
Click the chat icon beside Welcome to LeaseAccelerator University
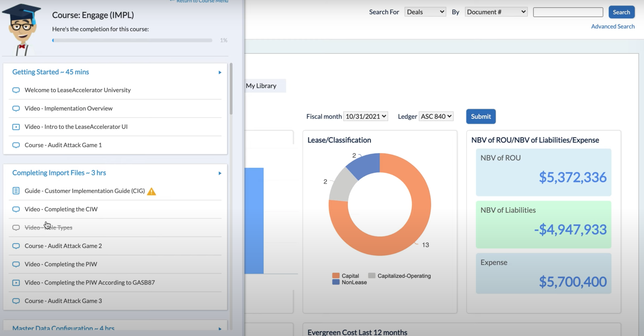16,90
